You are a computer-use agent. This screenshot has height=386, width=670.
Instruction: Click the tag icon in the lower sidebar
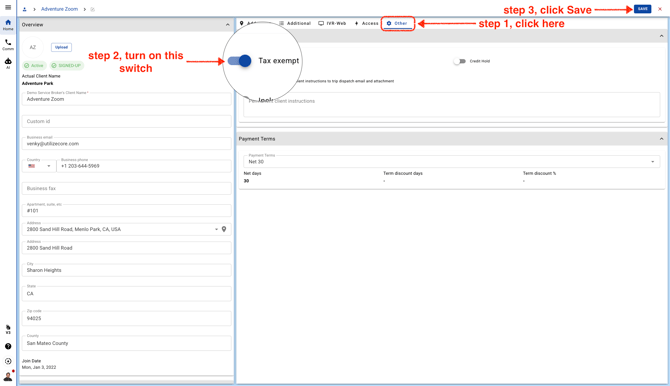tap(8, 329)
